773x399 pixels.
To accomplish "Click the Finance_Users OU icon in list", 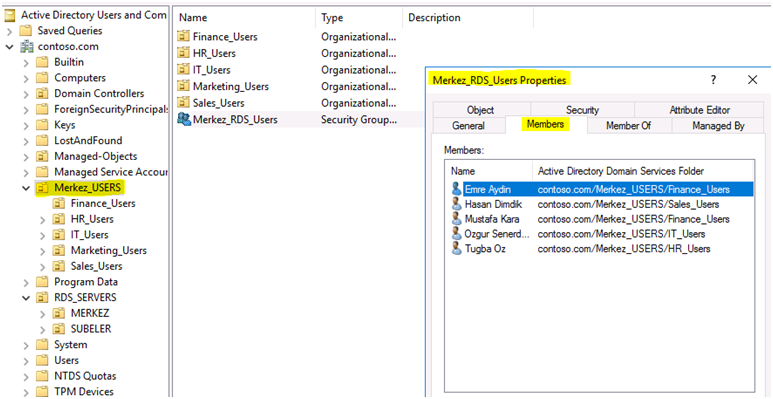I will 183,36.
